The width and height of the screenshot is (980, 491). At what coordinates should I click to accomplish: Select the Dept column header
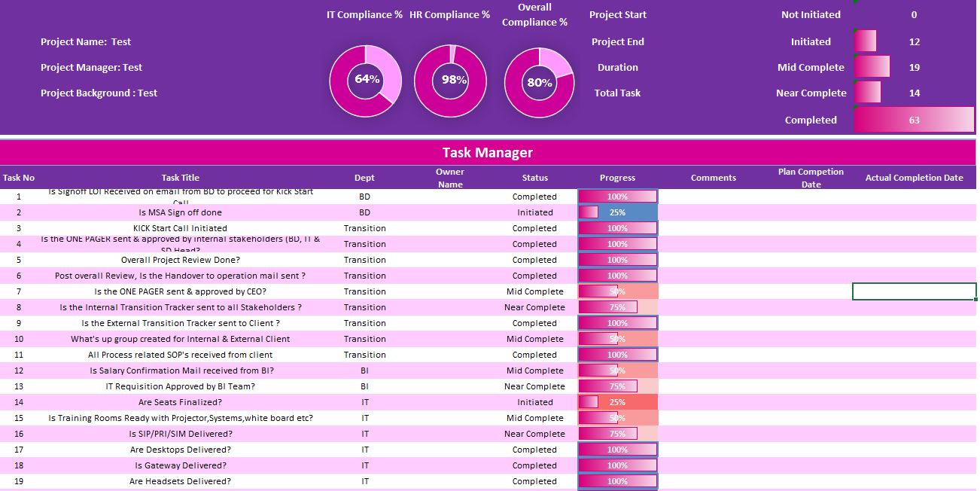tap(364, 178)
